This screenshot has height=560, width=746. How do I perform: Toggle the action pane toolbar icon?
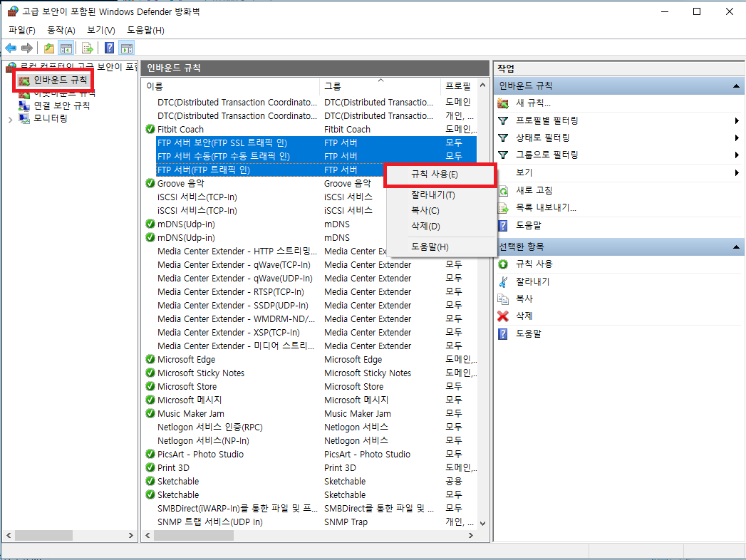click(x=127, y=48)
